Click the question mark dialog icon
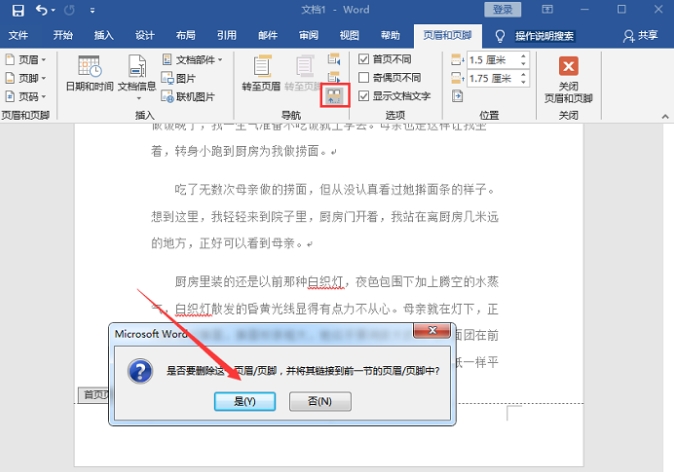The width and height of the screenshot is (674, 472). (x=140, y=371)
